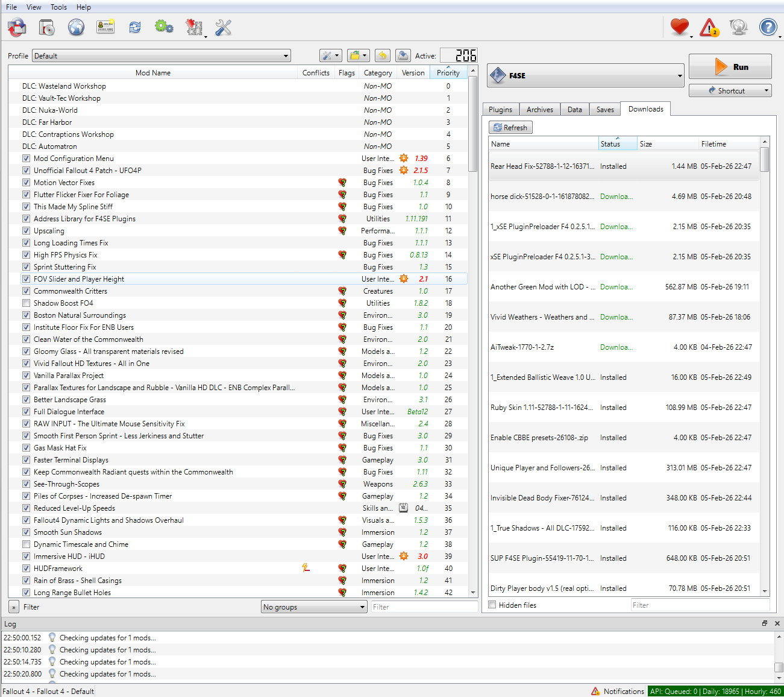Switch to the Plugins tab
The image size is (784, 697).
(501, 109)
